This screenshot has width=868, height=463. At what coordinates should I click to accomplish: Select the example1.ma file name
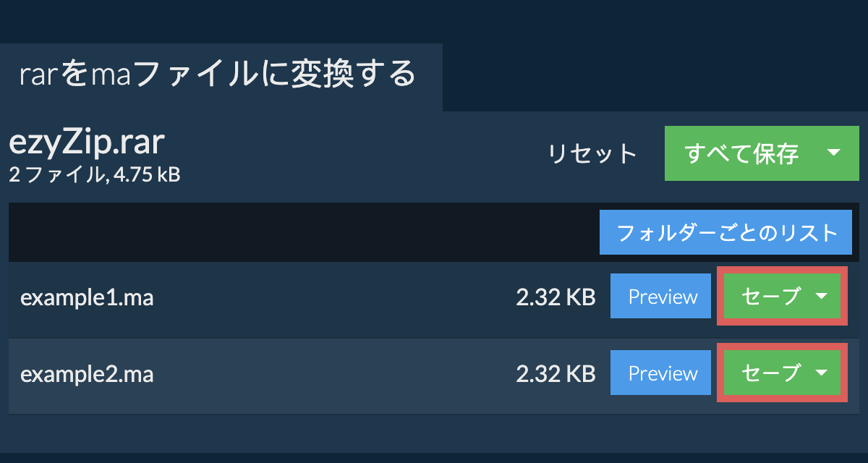click(x=87, y=297)
